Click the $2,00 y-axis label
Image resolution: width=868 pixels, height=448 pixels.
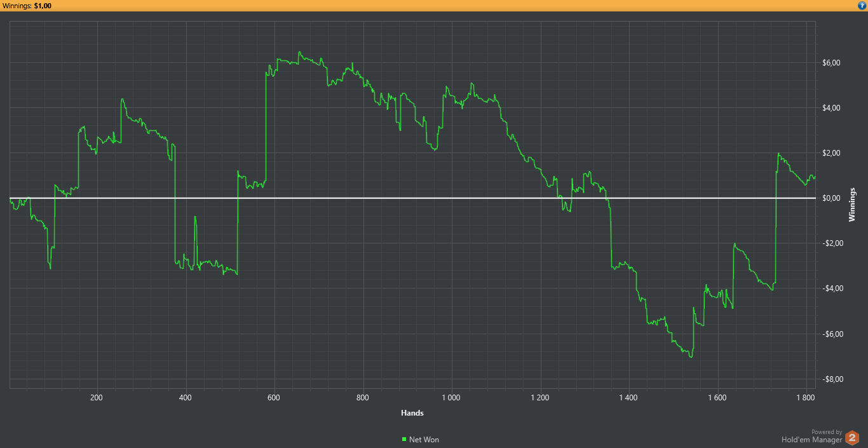(831, 153)
